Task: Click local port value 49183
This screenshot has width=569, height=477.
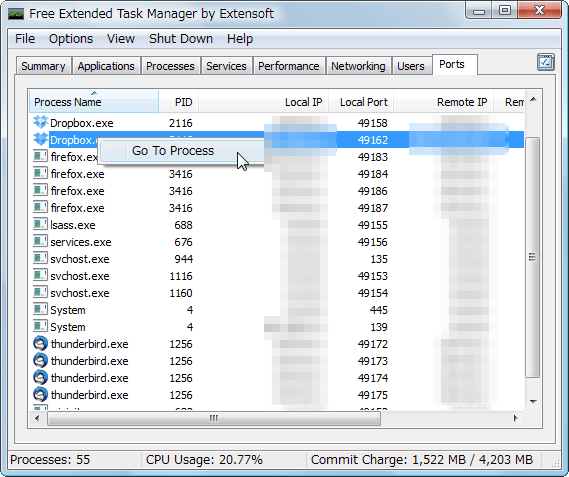Action: 372,157
